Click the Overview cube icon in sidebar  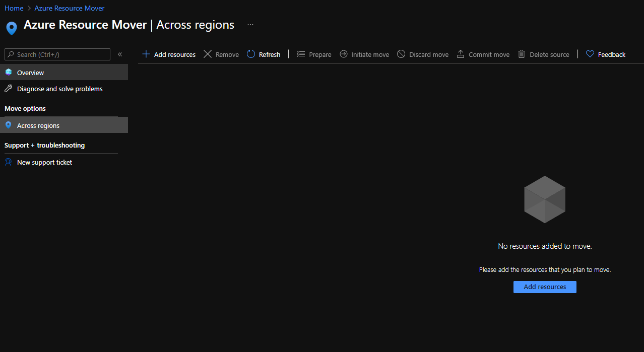pos(9,72)
